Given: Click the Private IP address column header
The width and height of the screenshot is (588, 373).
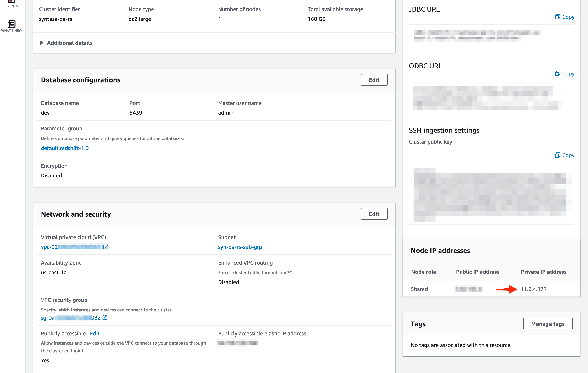Looking at the screenshot, I should 543,272.
